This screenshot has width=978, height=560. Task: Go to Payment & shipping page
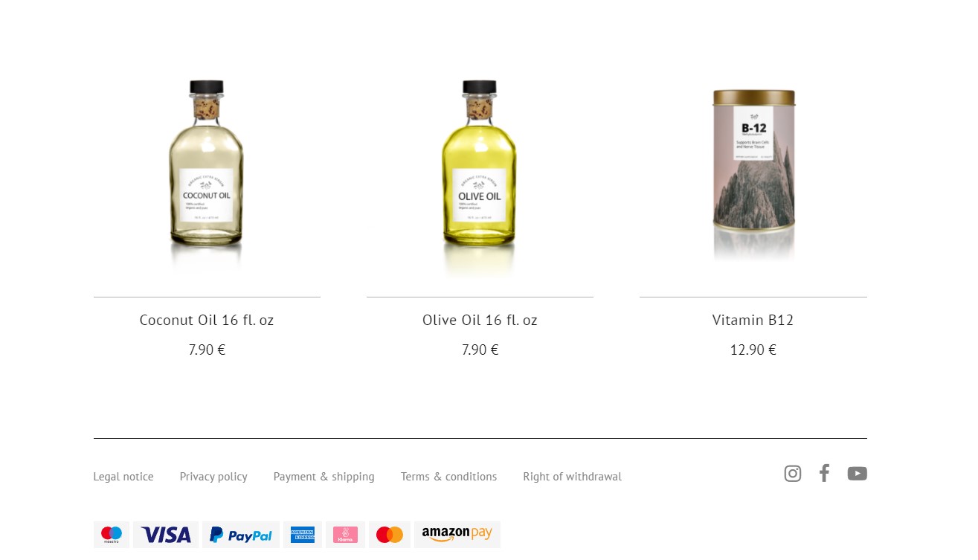pyautogui.click(x=324, y=477)
